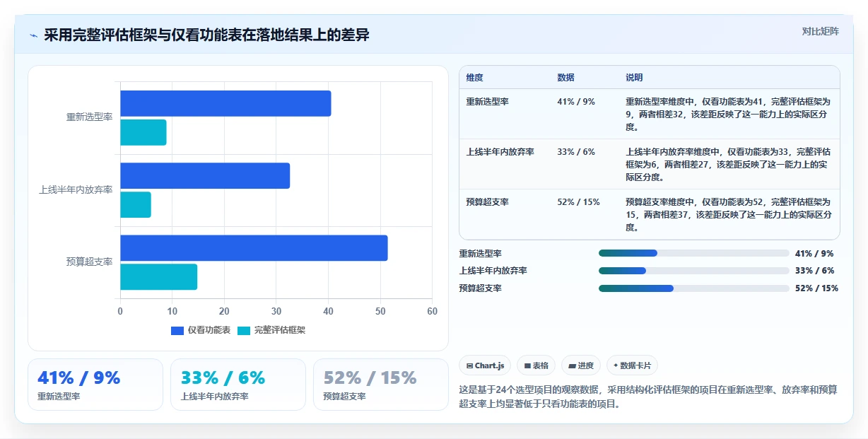Click the 33% / 6% table cell
This screenshot has height=439, width=868.
click(576, 152)
